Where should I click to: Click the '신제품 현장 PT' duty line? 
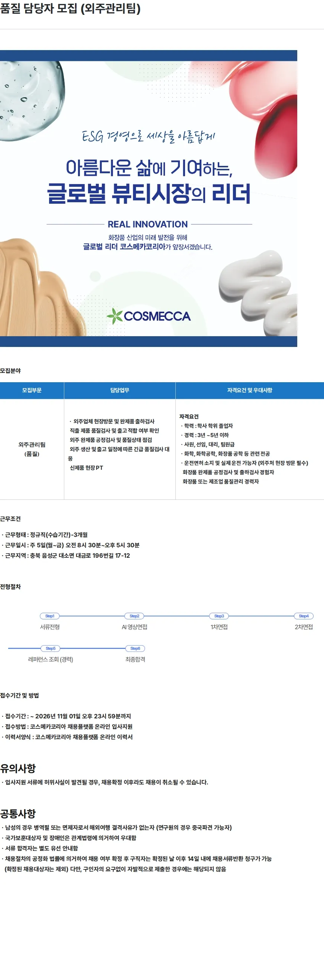(x=87, y=468)
